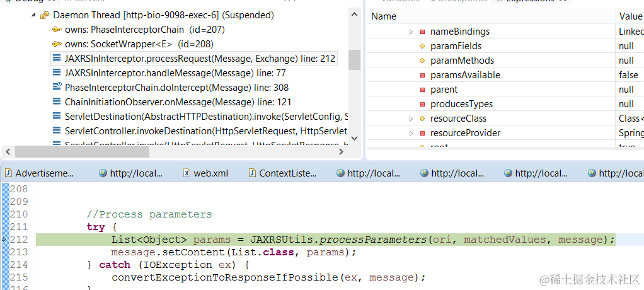Click yellow diamond icon beside paramFields
644x290 pixels.
(422, 46)
